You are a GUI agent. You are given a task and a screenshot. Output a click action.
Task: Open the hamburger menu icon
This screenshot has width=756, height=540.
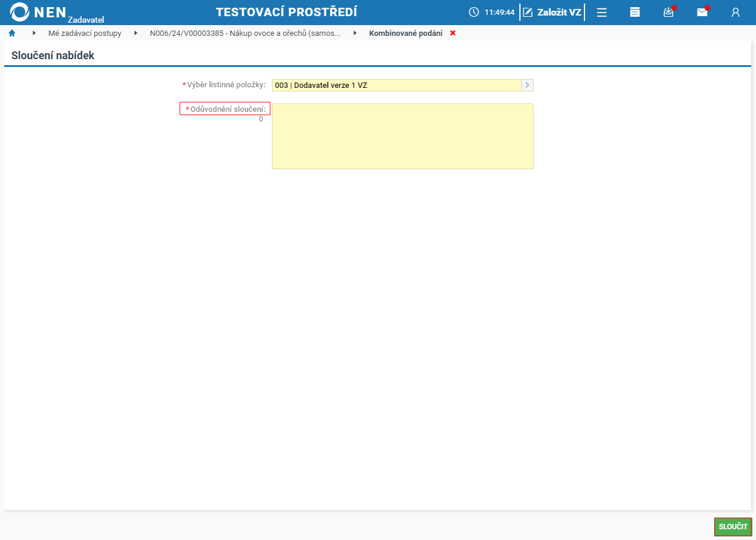(x=602, y=12)
